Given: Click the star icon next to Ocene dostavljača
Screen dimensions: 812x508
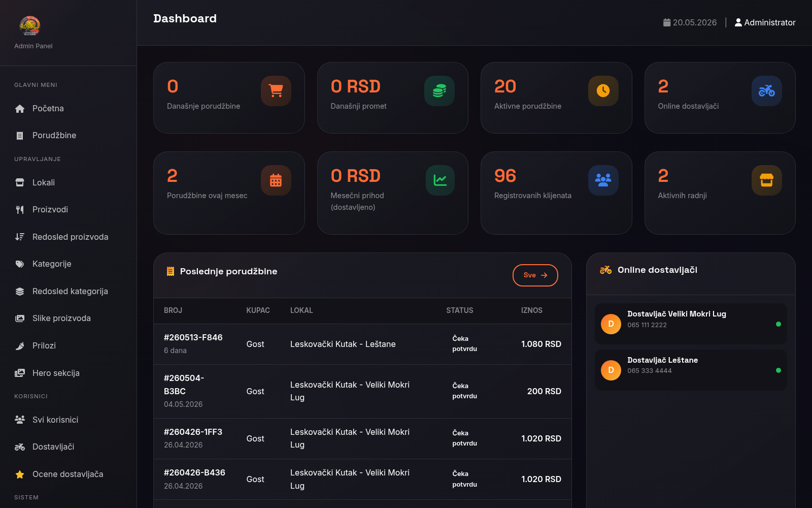Looking at the screenshot, I should (x=20, y=474).
